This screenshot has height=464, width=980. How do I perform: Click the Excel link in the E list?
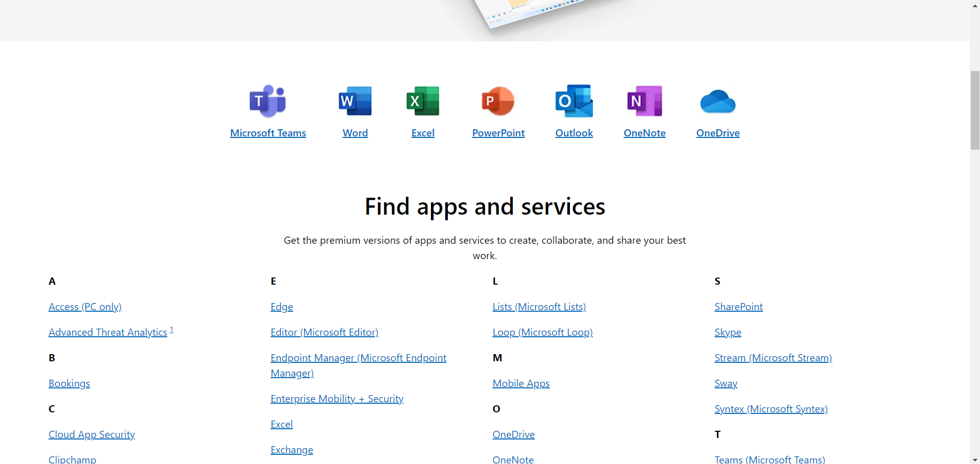[x=282, y=424]
